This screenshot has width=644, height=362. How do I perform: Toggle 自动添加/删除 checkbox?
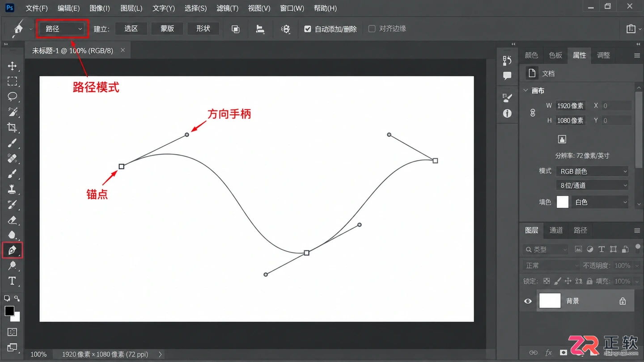click(x=308, y=29)
